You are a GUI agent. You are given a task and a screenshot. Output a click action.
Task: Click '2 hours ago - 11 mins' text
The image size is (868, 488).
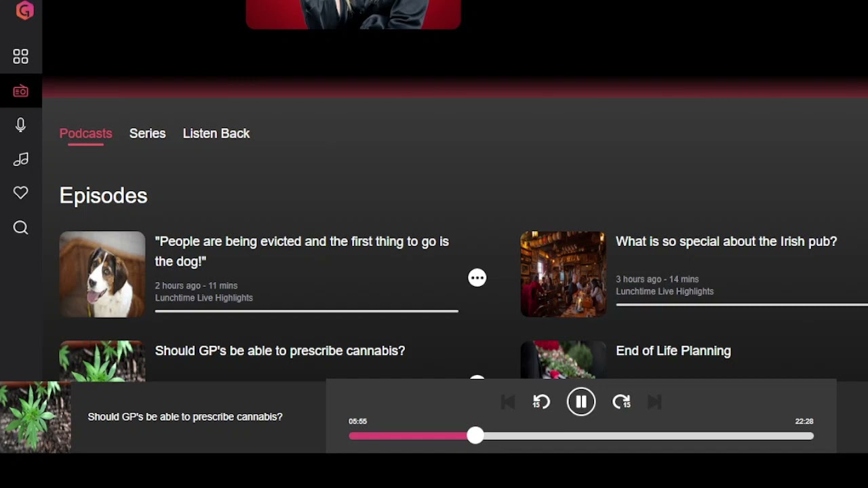coord(196,285)
